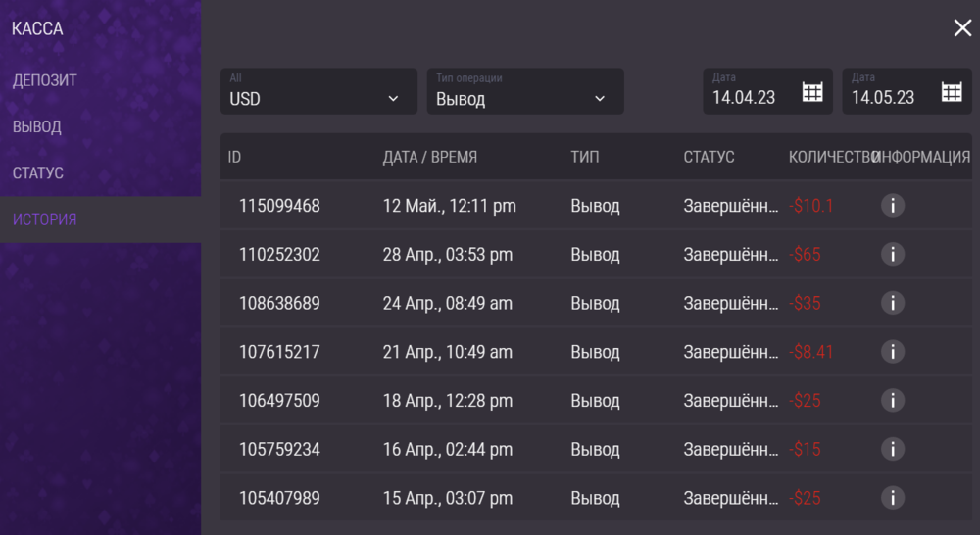
Task: Open the Тип операции dropdown
Action: (525, 91)
